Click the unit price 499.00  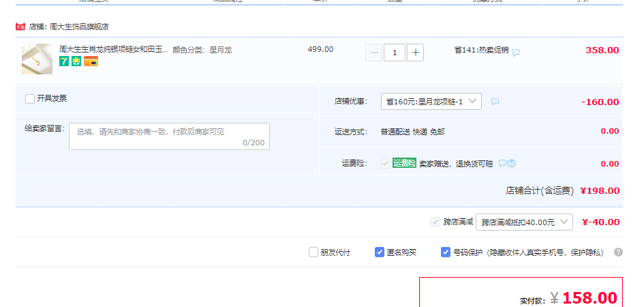click(x=320, y=49)
